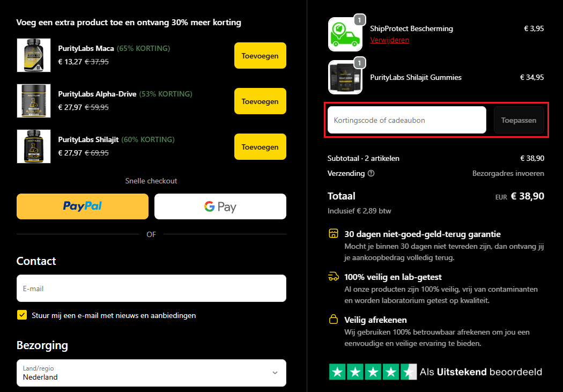This screenshot has width=563, height=392.
Task: Select the PayPal checkout logo
Action: 82,206
